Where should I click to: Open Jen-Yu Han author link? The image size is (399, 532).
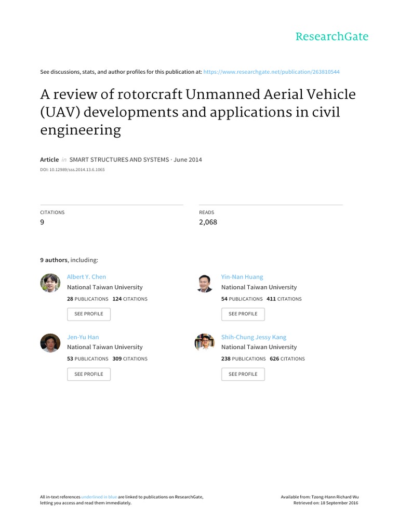tap(83, 337)
